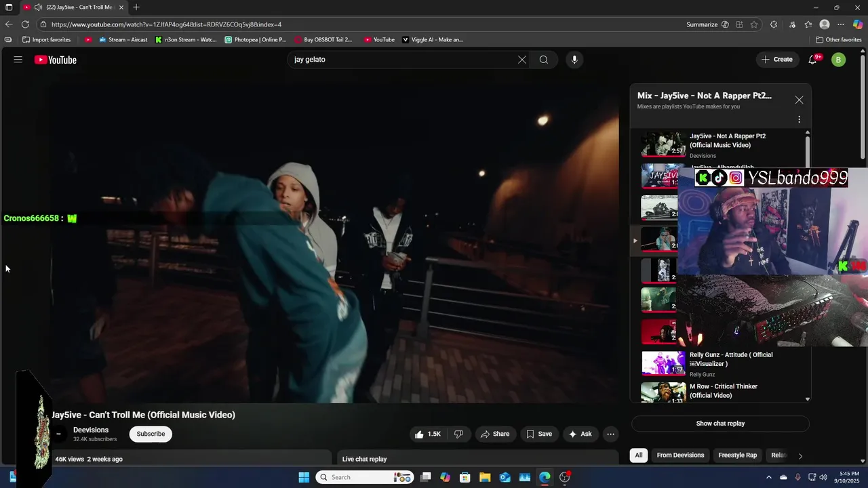Open 'Viggle AI' bookmark
The width and height of the screenshot is (868, 488).
tap(433, 40)
